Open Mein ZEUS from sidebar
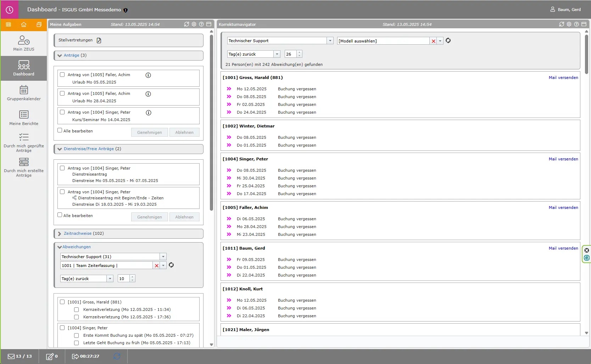Image resolution: width=591 pixels, height=364 pixels. (x=24, y=43)
